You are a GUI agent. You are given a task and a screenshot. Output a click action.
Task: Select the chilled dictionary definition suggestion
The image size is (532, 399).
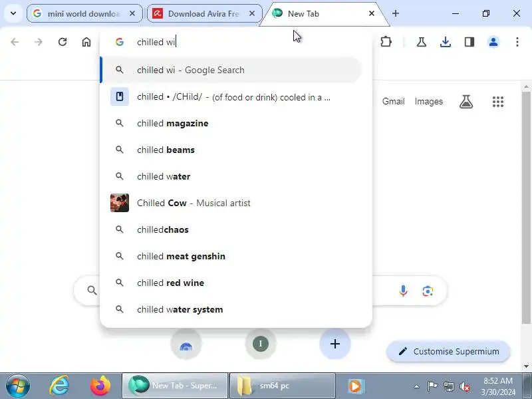point(231,96)
